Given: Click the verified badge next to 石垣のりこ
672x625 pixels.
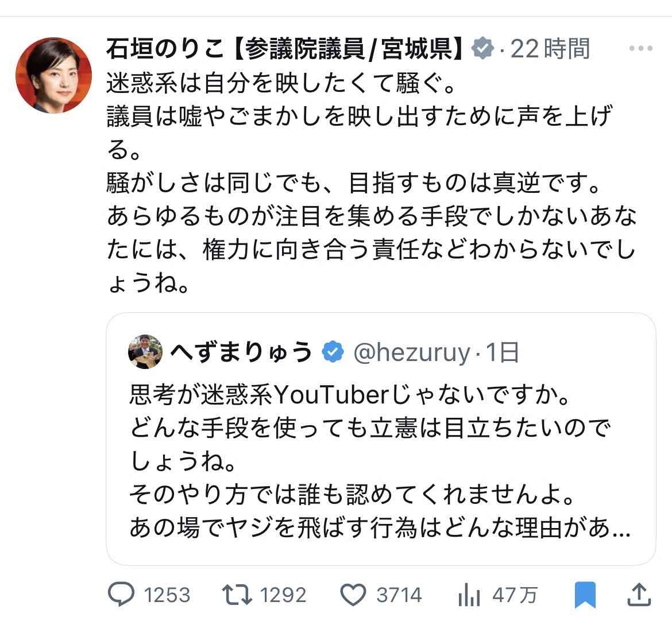Looking at the screenshot, I should (x=482, y=49).
